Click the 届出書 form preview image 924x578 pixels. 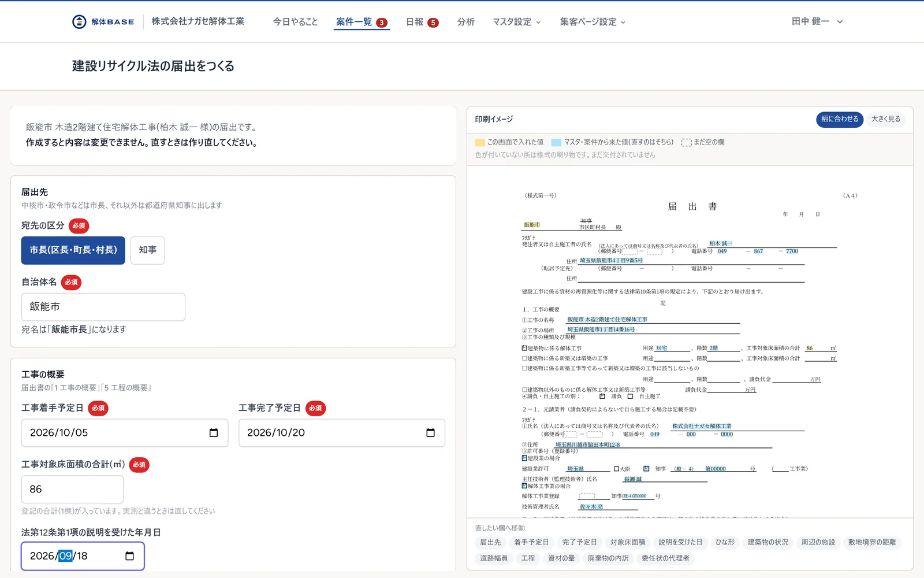coord(690,342)
